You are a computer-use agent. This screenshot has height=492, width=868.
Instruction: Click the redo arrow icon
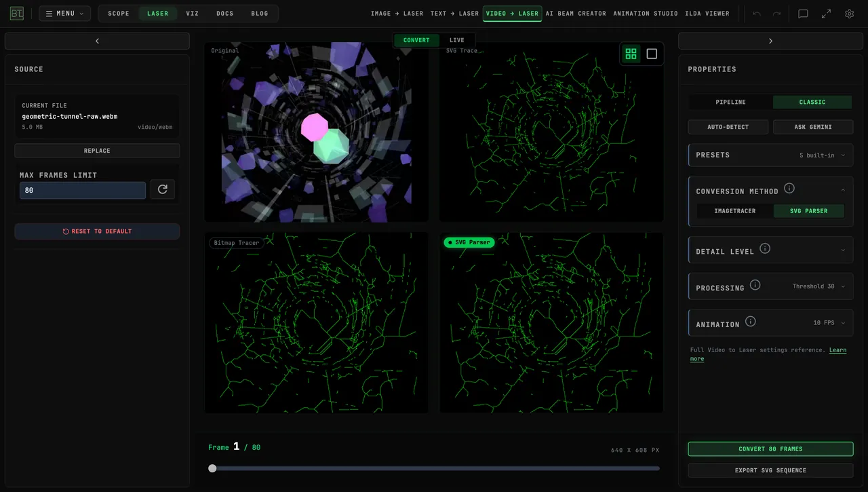[x=776, y=14]
